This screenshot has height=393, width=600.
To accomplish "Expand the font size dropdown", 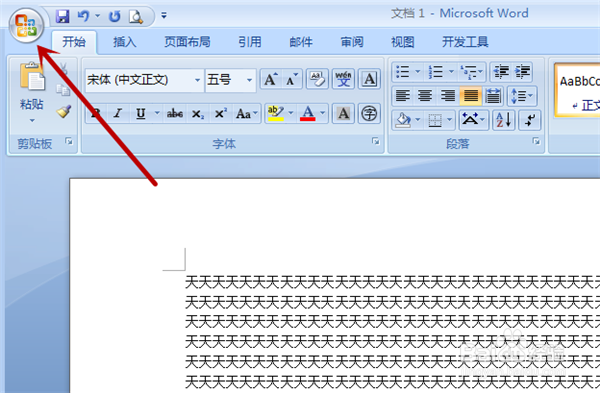I will click(x=249, y=80).
